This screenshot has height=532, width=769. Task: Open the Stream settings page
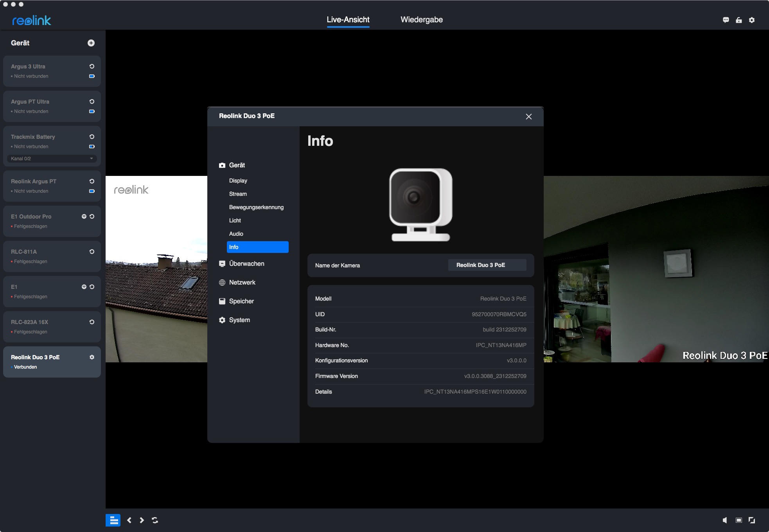[238, 194]
